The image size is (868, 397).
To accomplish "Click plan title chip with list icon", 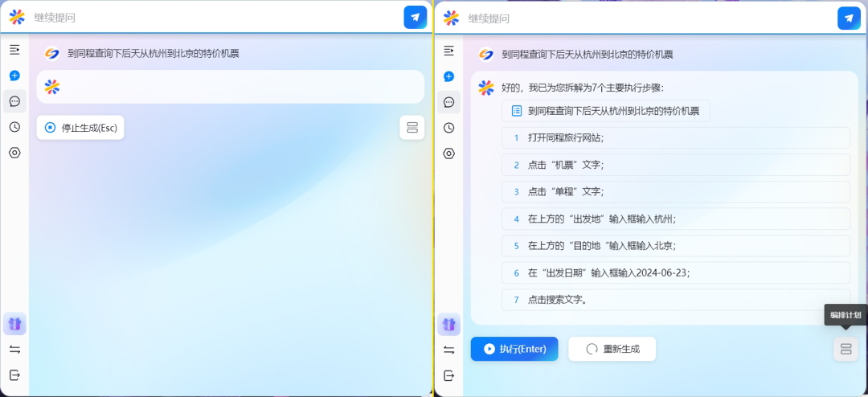I will 606,111.
